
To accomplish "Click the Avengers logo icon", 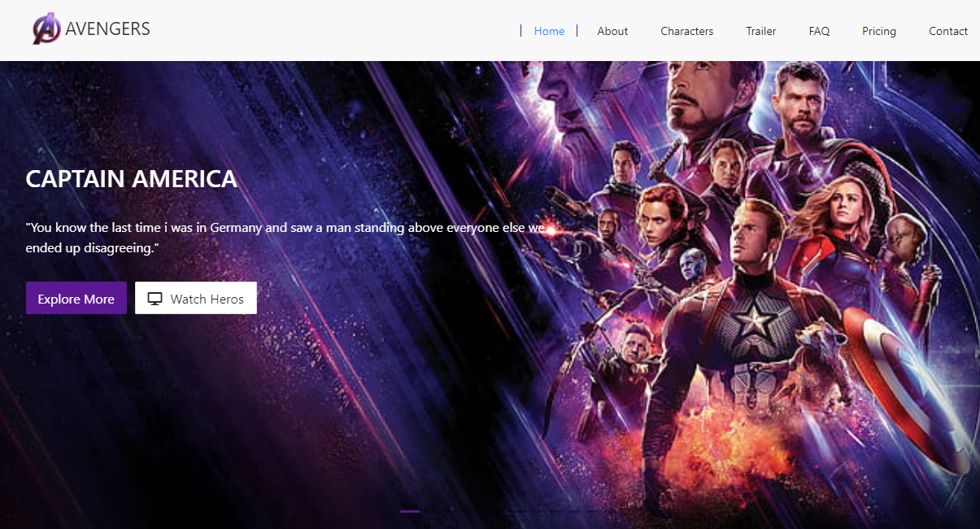I will [46, 29].
